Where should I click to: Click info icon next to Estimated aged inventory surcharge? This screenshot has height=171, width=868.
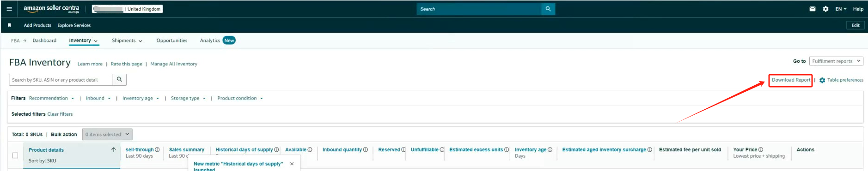click(x=650, y=150)
